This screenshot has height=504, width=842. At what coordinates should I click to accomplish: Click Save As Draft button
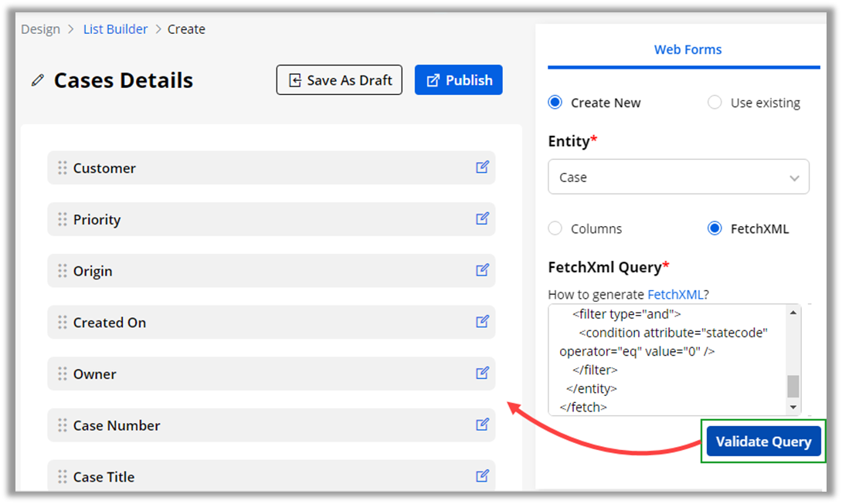[339, 80]
